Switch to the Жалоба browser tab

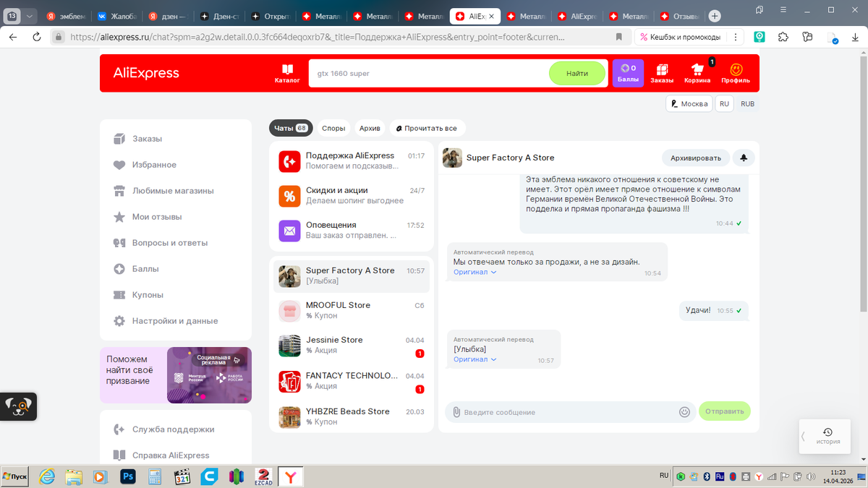coord(117,16)
